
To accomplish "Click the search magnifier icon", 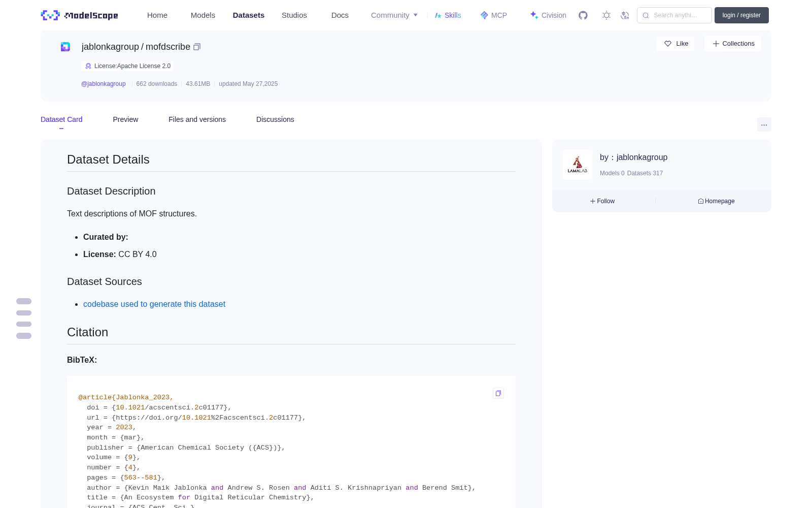I will pyautogui.click(x=646, y=15).
